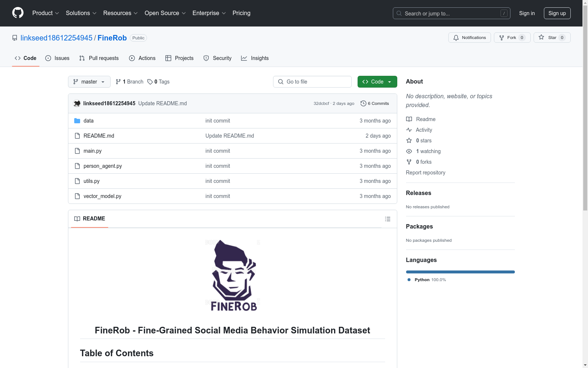This screenshot has height=368, width=588.
Task: Expand the Solutions dropdown
Action: click(x=81, y=13)
